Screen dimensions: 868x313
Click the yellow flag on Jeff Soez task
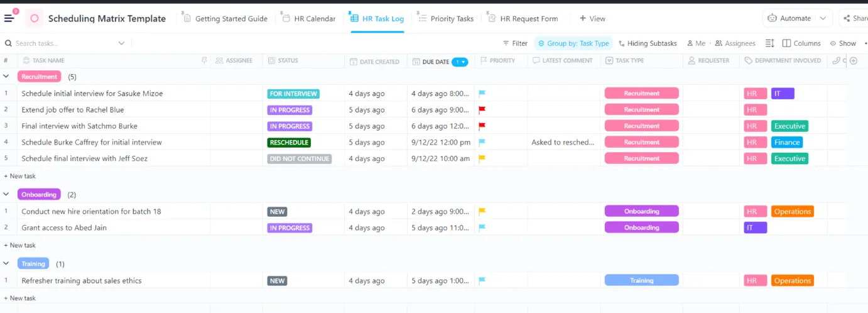point(482,159)
